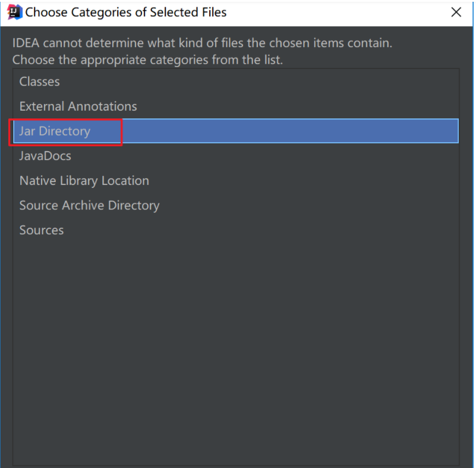Select the Sources category

[235, 230]
